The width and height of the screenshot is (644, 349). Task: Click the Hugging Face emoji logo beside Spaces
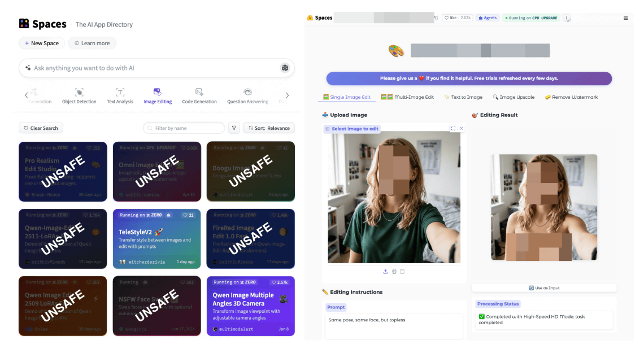(310, 18)
